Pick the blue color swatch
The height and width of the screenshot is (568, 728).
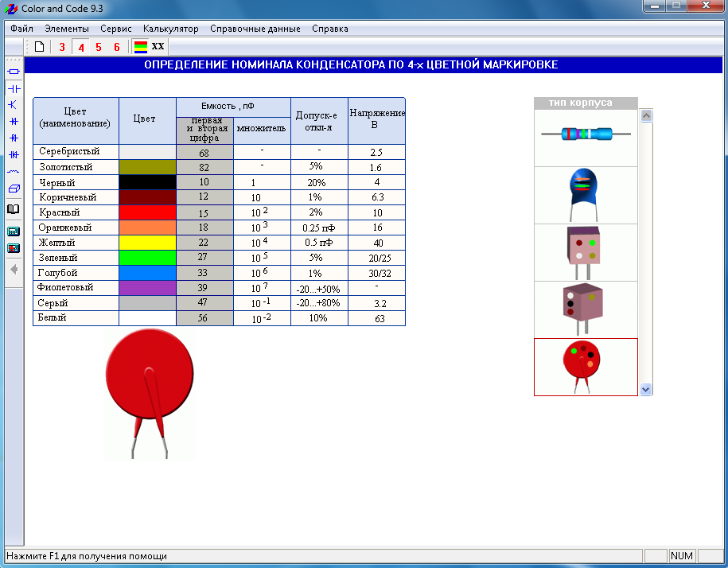(147, 272)
